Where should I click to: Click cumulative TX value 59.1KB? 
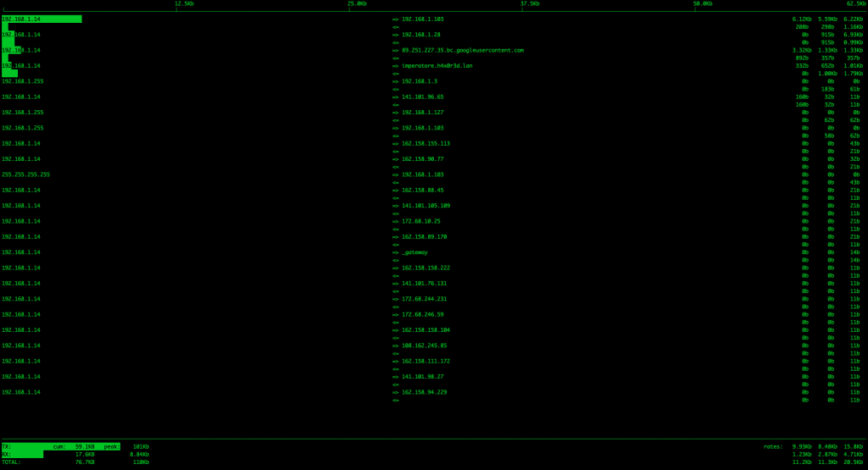click(85, 447)
